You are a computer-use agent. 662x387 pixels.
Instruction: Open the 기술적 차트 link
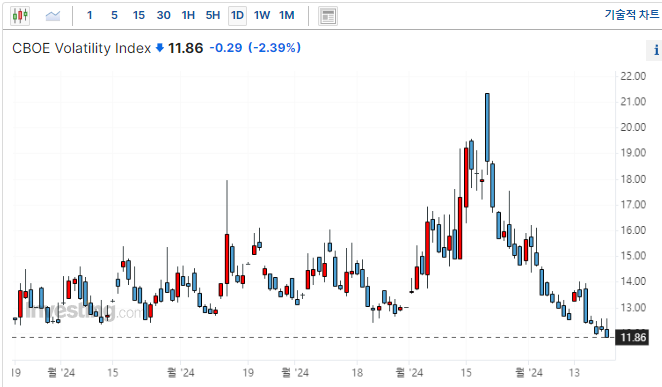(x=632, y=14)
